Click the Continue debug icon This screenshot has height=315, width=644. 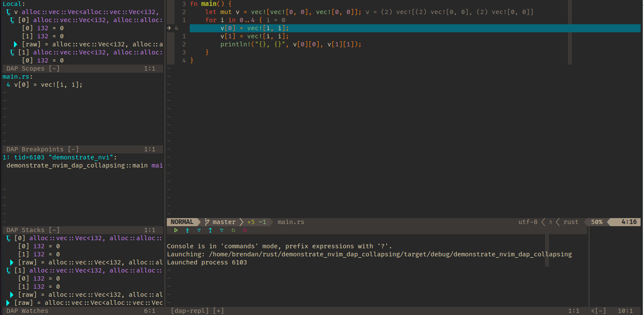(x=176, y=230)
